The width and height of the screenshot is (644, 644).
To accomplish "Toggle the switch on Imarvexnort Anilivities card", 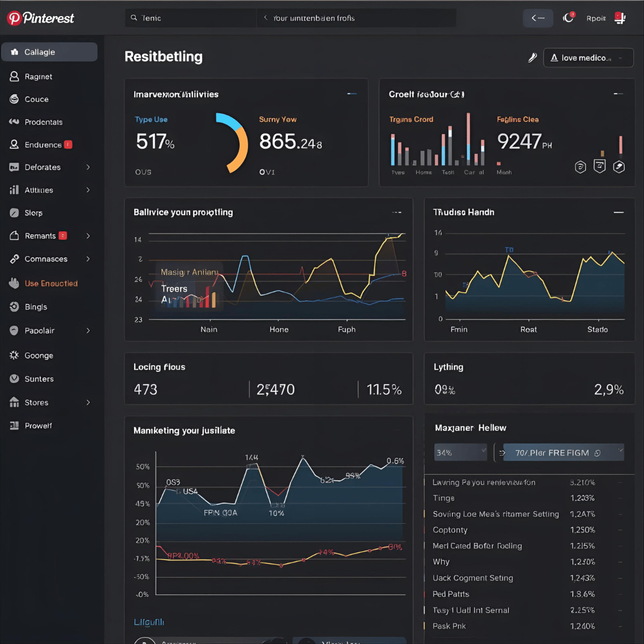I will (x=352, y=93).
